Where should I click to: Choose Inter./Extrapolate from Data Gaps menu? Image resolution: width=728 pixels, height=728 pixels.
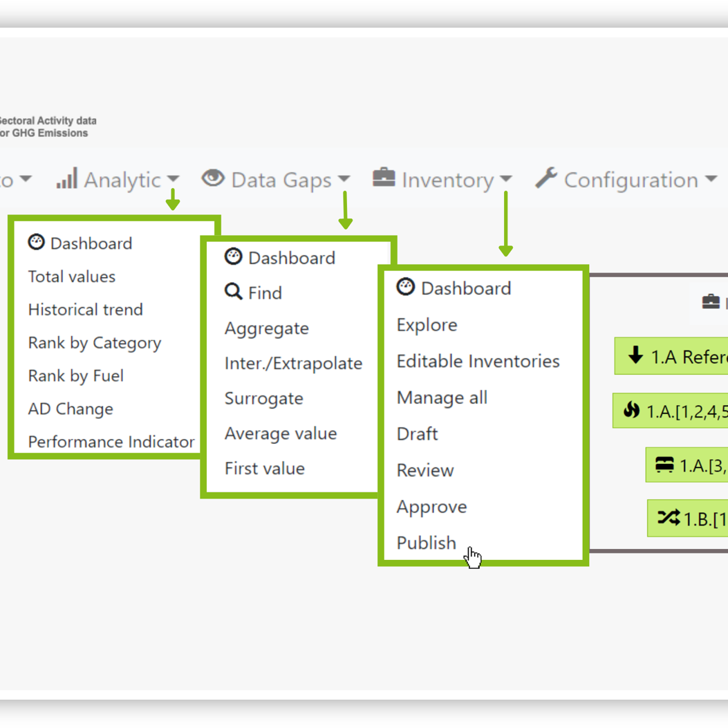tap(293, 364)
